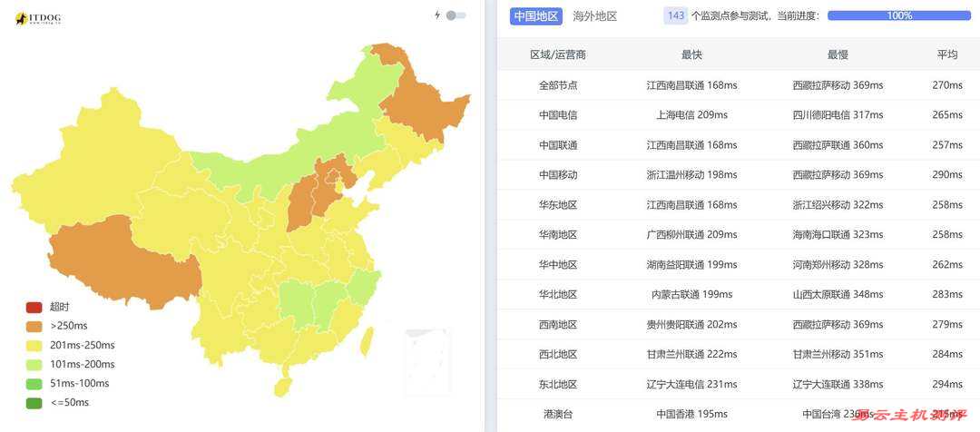This screenshot has height=432, width=980.
Task: Click 贵州贵阳联通 202ms cell
Action: (691, 325)
